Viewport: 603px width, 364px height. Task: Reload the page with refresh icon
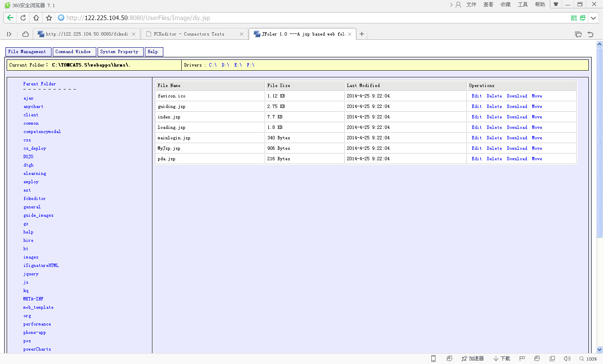(x=23, y=18)
